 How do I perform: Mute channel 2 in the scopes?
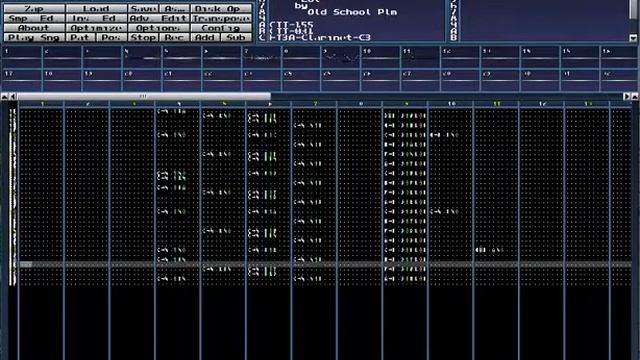(62, 58)
